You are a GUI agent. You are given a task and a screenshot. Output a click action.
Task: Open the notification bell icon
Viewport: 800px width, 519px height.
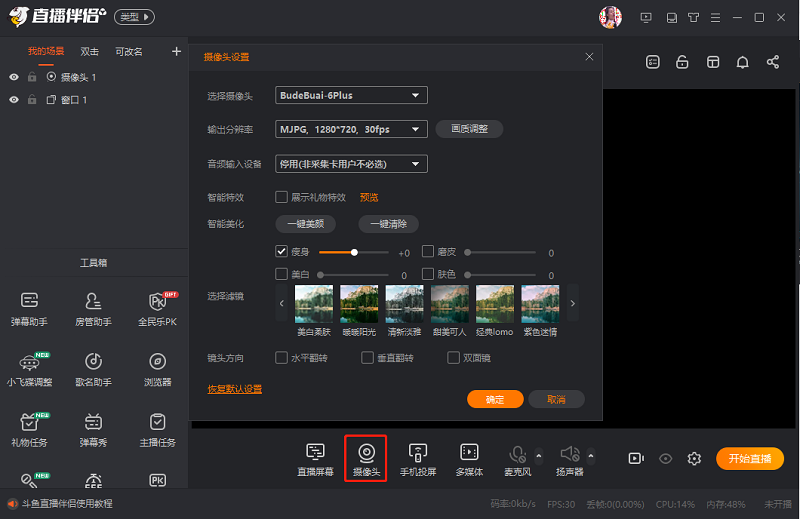742,62
